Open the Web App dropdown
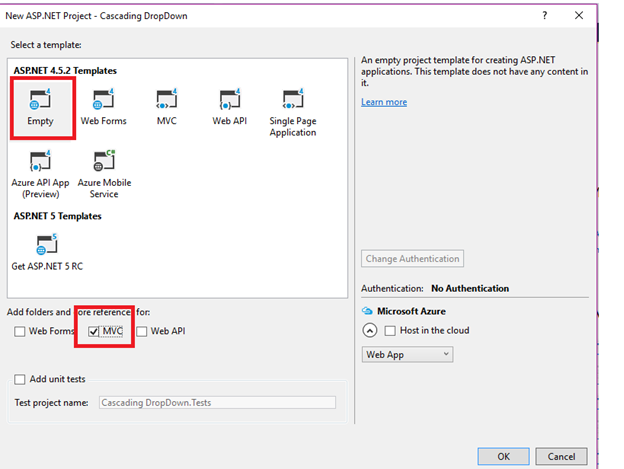The image size is (624, 469). coord(407,354)
